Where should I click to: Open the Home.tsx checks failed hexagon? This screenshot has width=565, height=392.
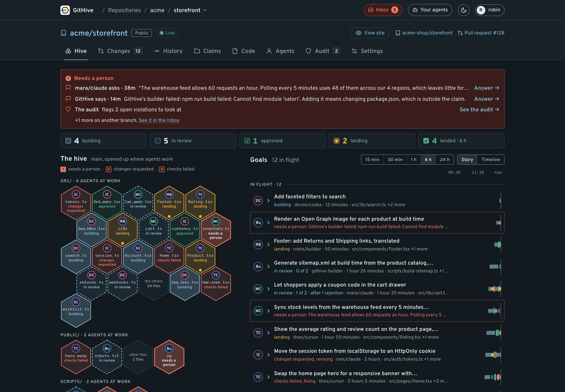(169, 257)
